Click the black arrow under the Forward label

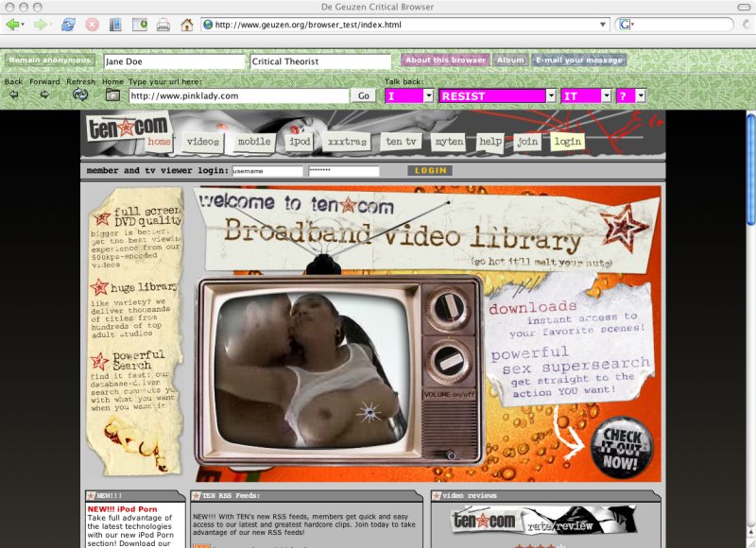[44, 94]
